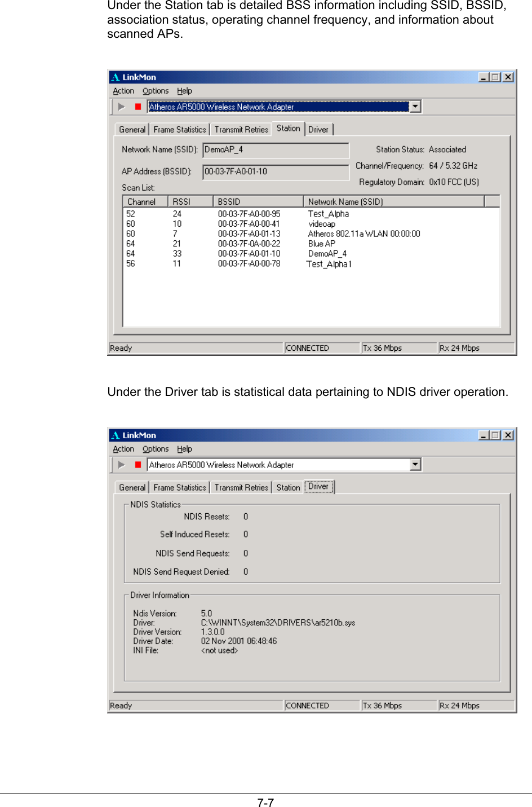Click the play icon in the upper LinkMon toolbar
This screenshot has width=532, height=807.
click(x=121, y=107)
